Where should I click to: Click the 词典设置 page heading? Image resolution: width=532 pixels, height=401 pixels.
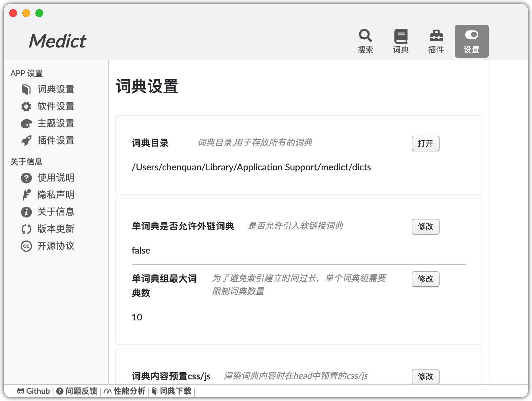tap(147, 86)
